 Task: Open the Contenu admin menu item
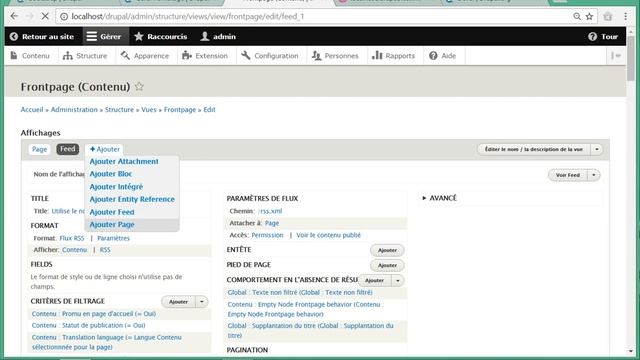30,56
